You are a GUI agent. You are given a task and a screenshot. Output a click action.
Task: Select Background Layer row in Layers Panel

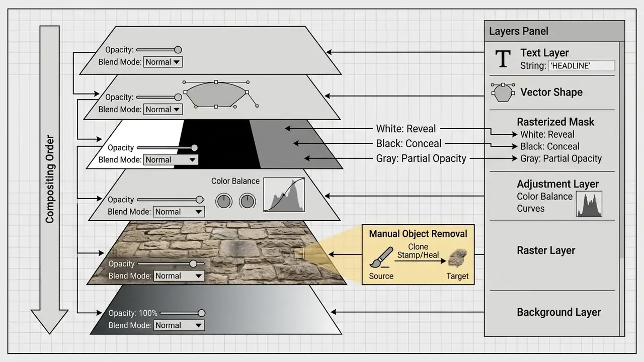point(552,312)
